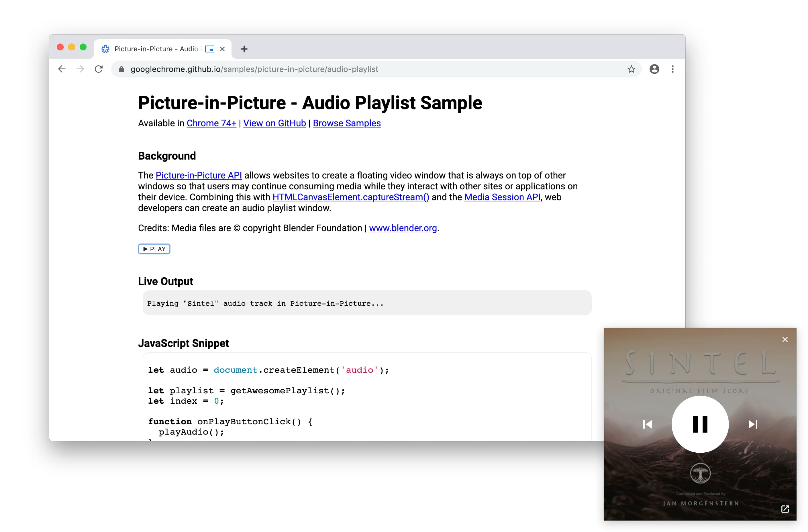Click the bookmark/star icon in address bar
Image resolution: width=808 pixels, height=532 pixels.
631,69
